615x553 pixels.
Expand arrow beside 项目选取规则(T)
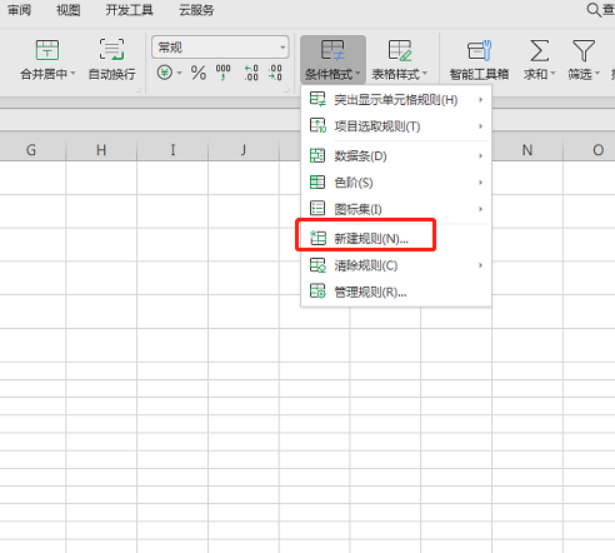point(480,126)
